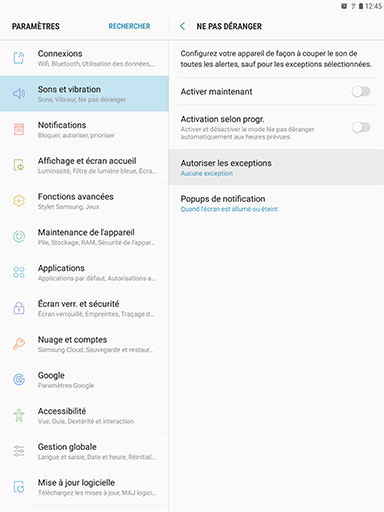Open Gestion globale settings
384x512 pixels.
click(x=84, y=451)
